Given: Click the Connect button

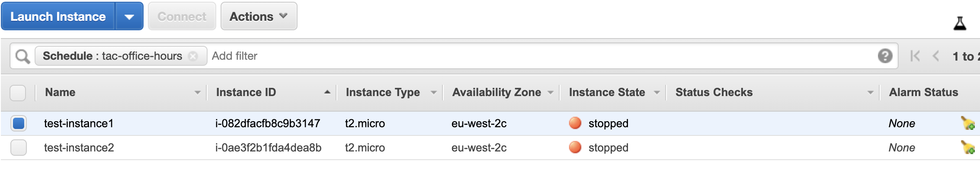Looking at the screenshot, I should 182,16.
